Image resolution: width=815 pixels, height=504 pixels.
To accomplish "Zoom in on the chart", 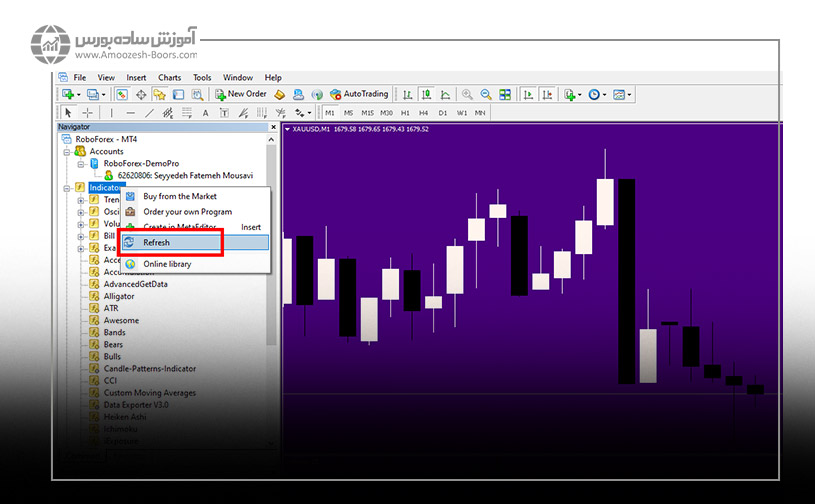I will point(467,94).
